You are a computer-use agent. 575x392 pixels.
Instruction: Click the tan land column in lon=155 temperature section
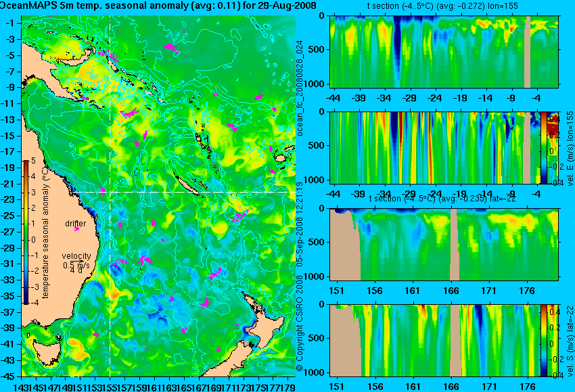click(528, 51)
